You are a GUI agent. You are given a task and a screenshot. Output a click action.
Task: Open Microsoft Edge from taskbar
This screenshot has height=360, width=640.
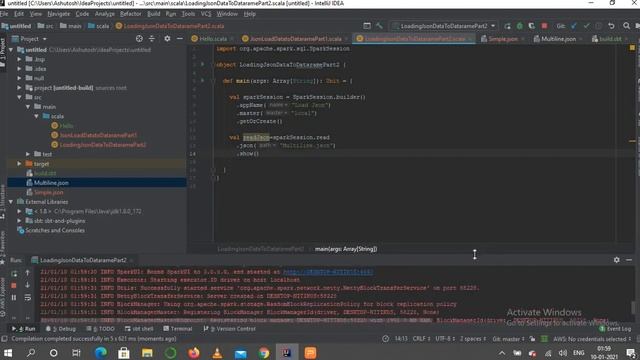[x=100, y=353]
